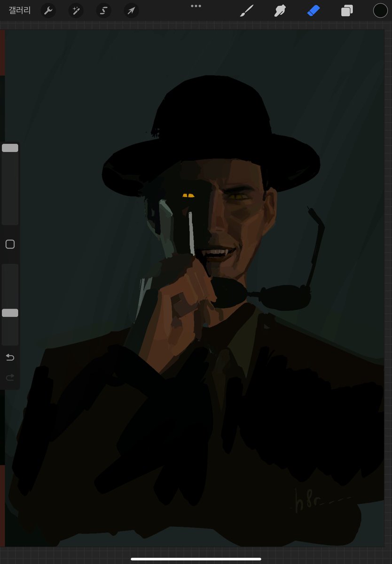Tap the iPad home indicator bar
Image resolution: width=392 pixels, height=564 pixels.
[x=196, y=559]
